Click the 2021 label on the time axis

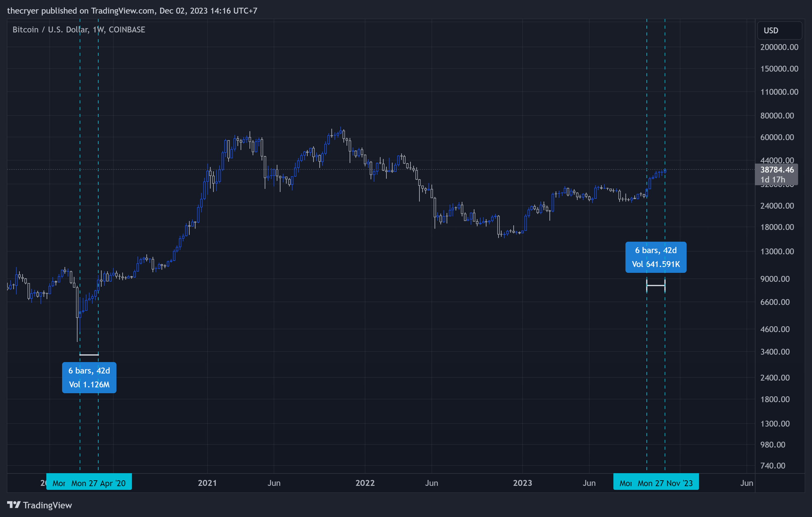pyautogui.click(x=207, y=483)
